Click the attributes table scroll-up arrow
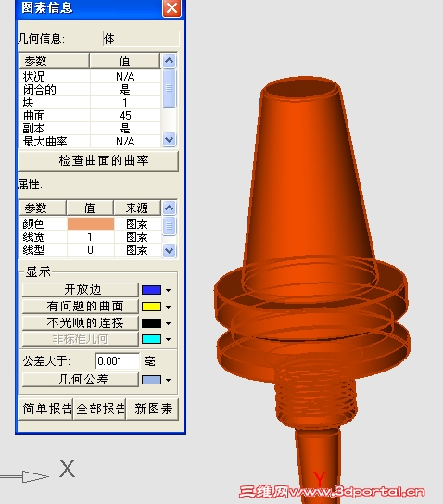This screenshot has height=504, width=443. 169,208
